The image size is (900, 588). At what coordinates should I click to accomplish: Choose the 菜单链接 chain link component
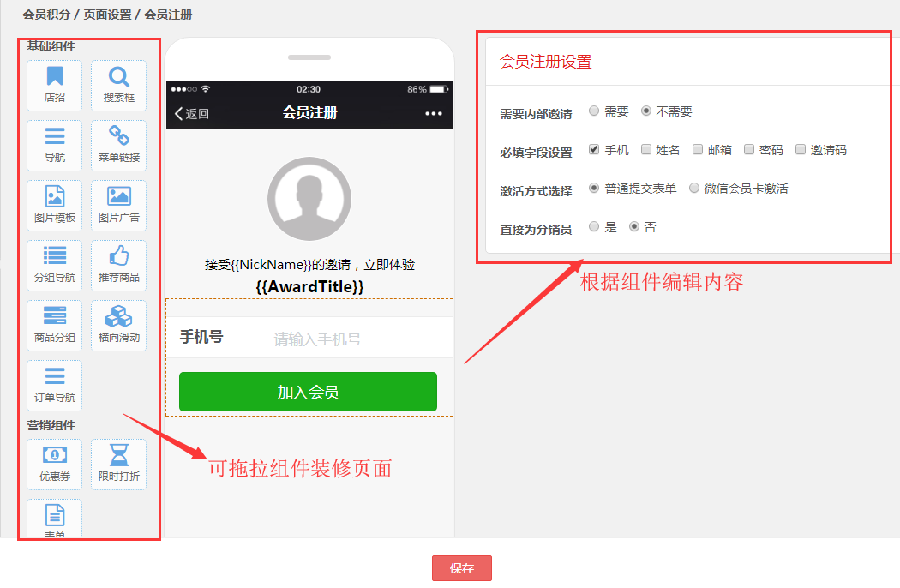119,145
